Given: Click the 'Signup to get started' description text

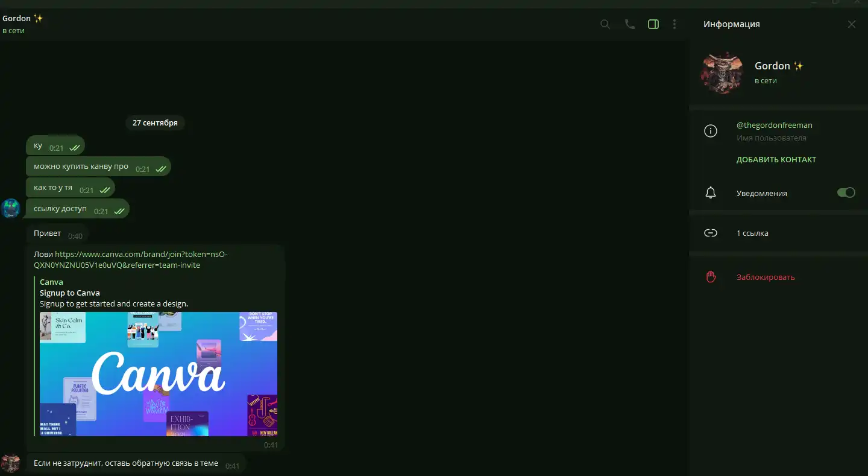Looking at the screenshot, I should point(114,303).
